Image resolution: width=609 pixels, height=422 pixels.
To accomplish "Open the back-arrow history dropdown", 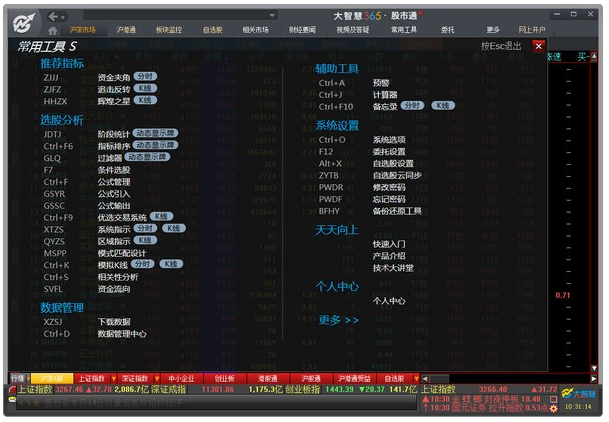I will pyautogui.click(x=63, y=17).
